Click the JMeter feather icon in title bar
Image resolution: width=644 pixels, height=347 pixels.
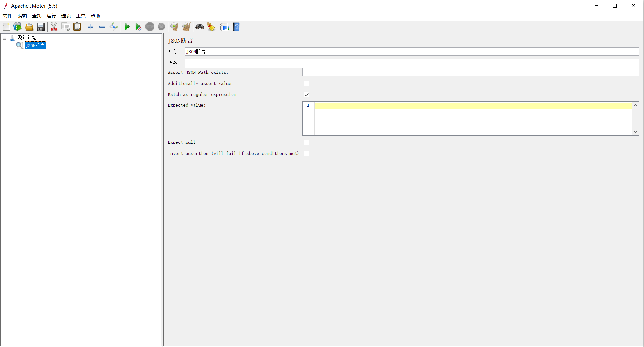(6, 5)
